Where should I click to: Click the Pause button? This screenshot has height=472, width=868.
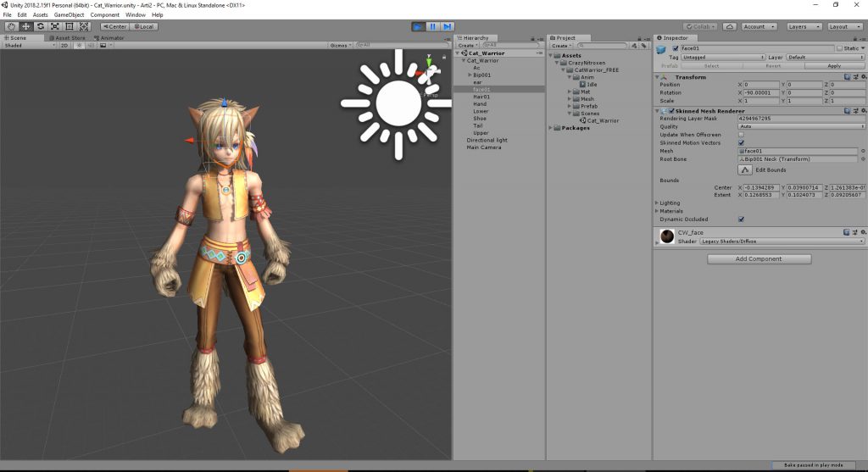(x=432, y=26)
